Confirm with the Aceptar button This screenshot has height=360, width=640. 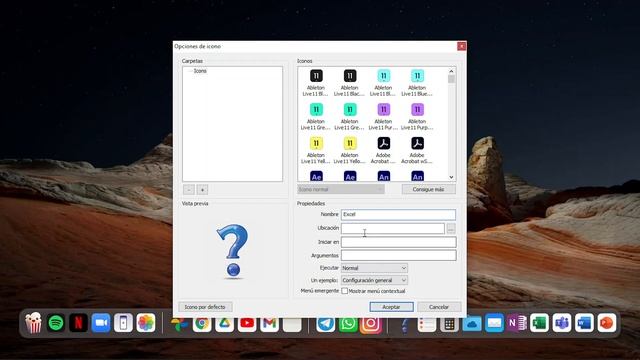tap(391, 307)
